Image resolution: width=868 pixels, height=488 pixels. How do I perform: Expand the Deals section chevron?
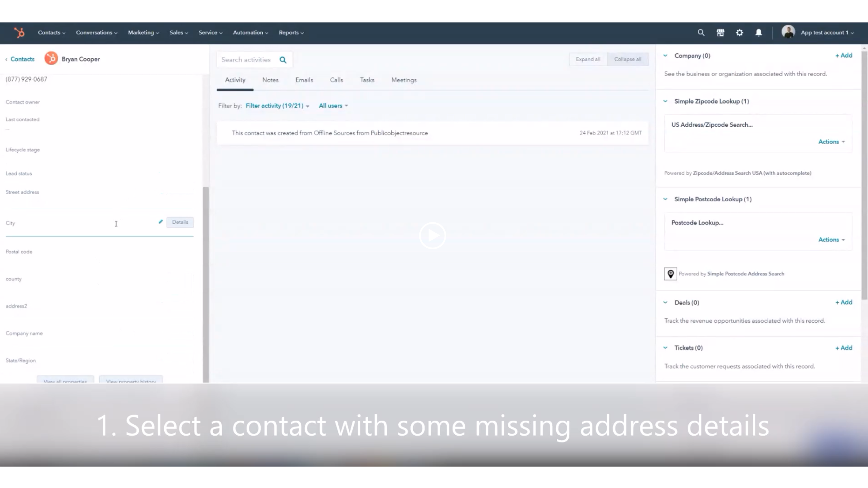665,302
